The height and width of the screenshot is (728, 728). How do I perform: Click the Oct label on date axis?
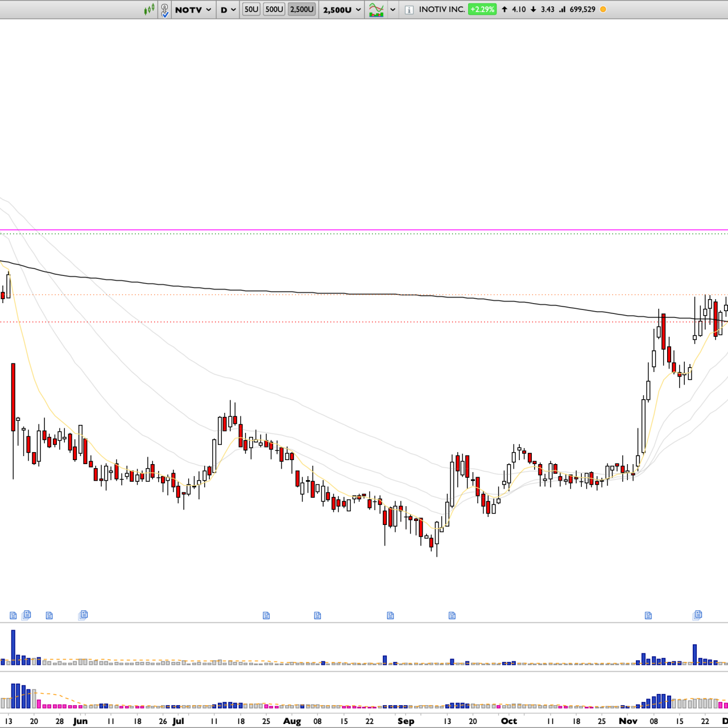[x=509, y=721]
